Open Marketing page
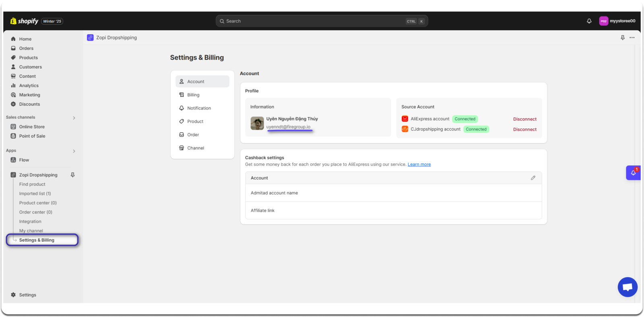Screen dimensions: 644x317 point(29,95)
